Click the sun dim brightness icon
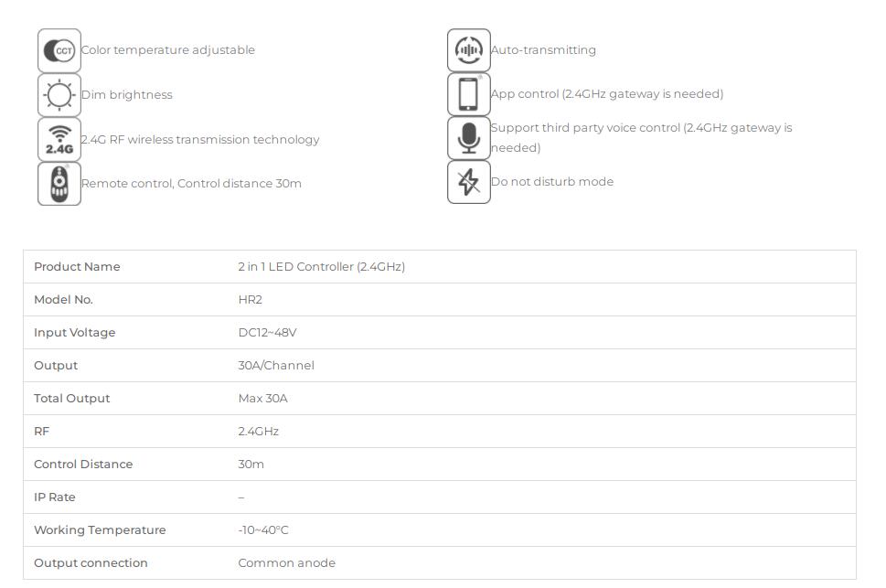The image size is (886, 588). (x=59, y=94)
